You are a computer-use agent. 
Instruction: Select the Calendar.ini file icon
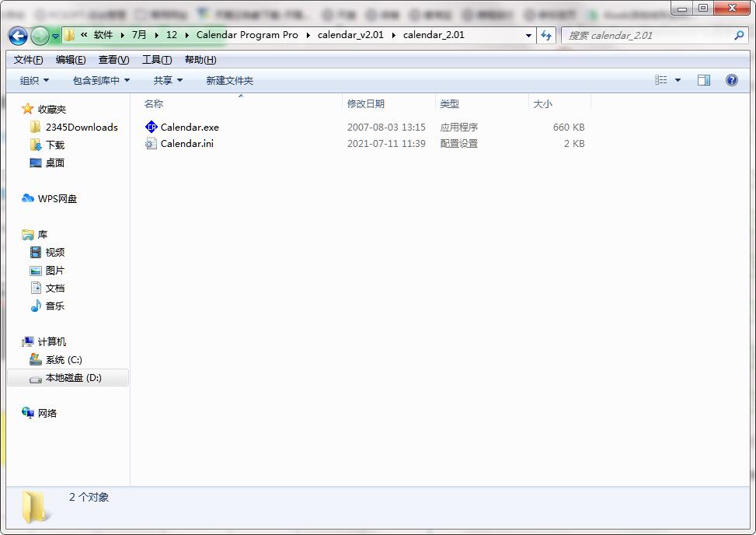click(x=151, y=143)
